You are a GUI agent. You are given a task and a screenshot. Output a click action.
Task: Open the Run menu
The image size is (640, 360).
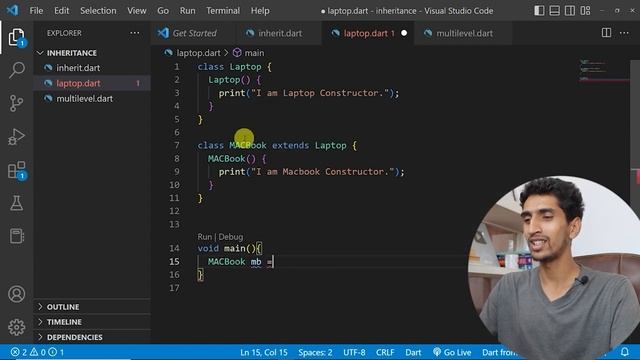(187, 11)
